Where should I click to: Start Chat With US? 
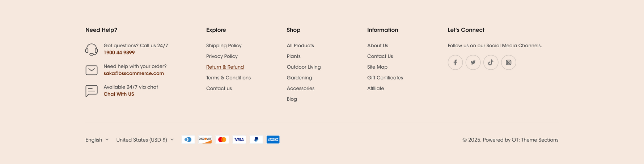(119, 94)
